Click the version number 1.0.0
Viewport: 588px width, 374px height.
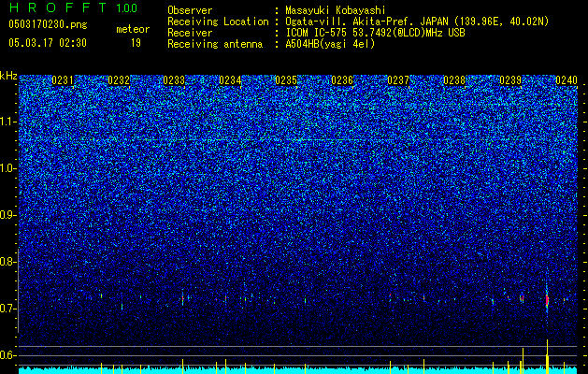127,8
